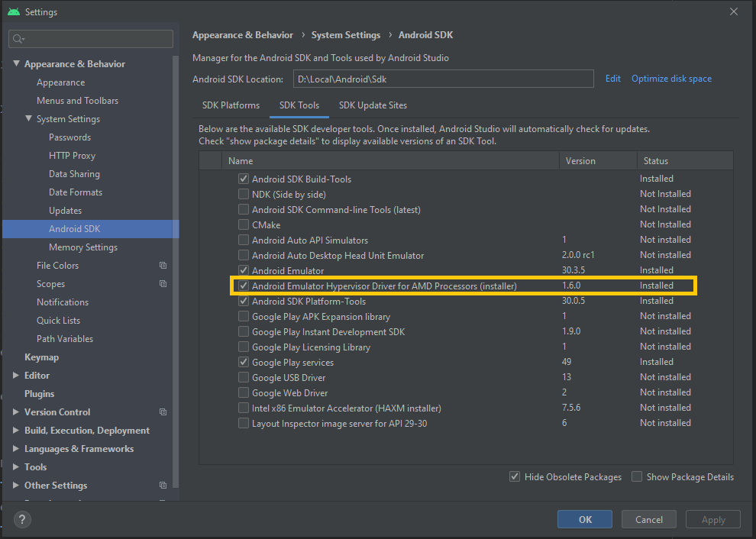Click the project-level icon beside Version Control
Image resolution: width=756 pixels, height=539 pixels.
(x=163, y=412)
